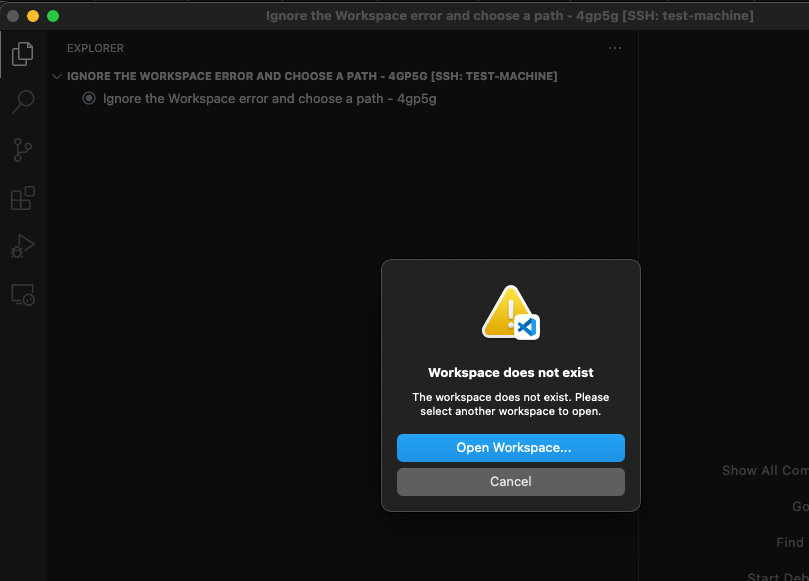
Task: Open the Remote Explorer
Action: pos(22,294)
